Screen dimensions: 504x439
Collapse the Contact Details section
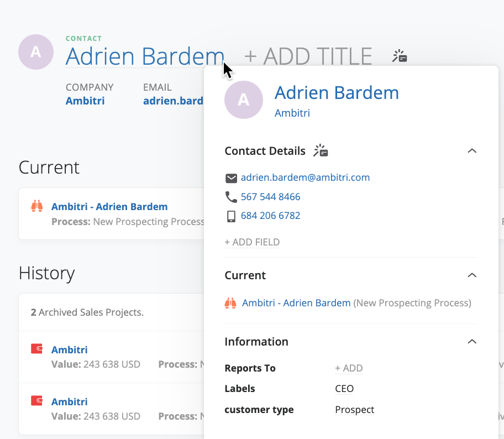click(x=472, y=150)
